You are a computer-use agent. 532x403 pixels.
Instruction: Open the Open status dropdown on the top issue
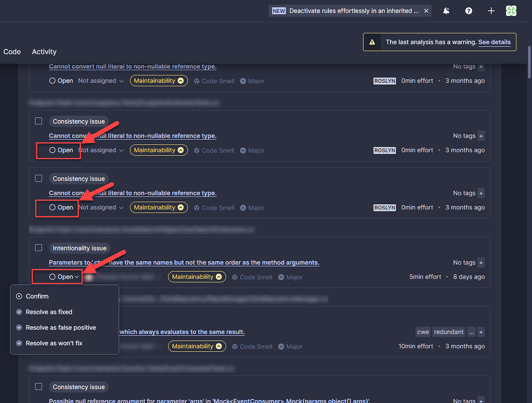pos(61,81)
